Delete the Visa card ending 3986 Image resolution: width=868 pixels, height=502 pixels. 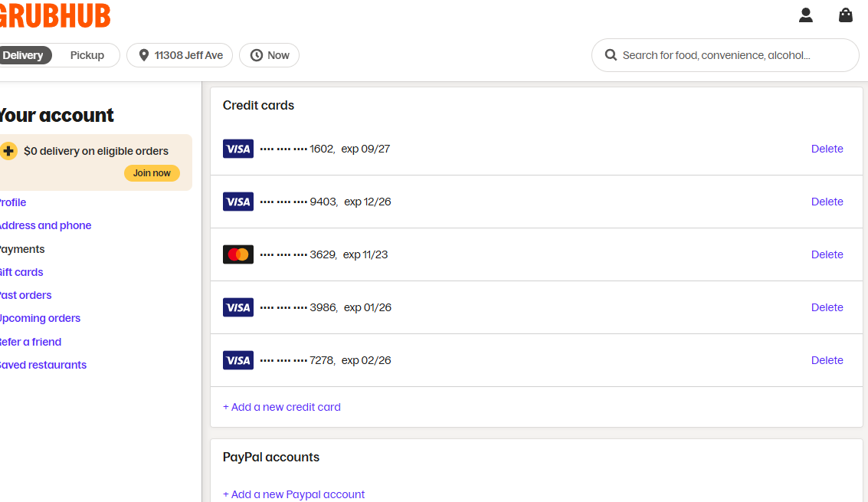pyautogui.click(x=827, y=307)
